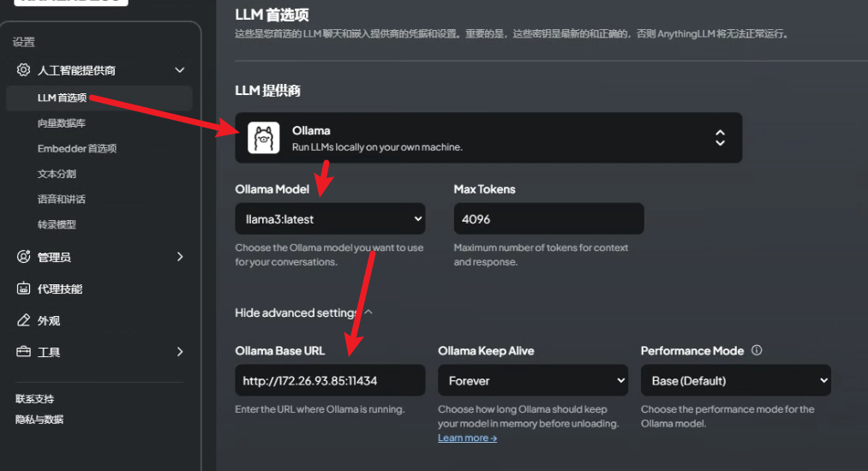868x471 pixels.
Task: Click the 工具 toolbox icon
Action: point(23,351)
